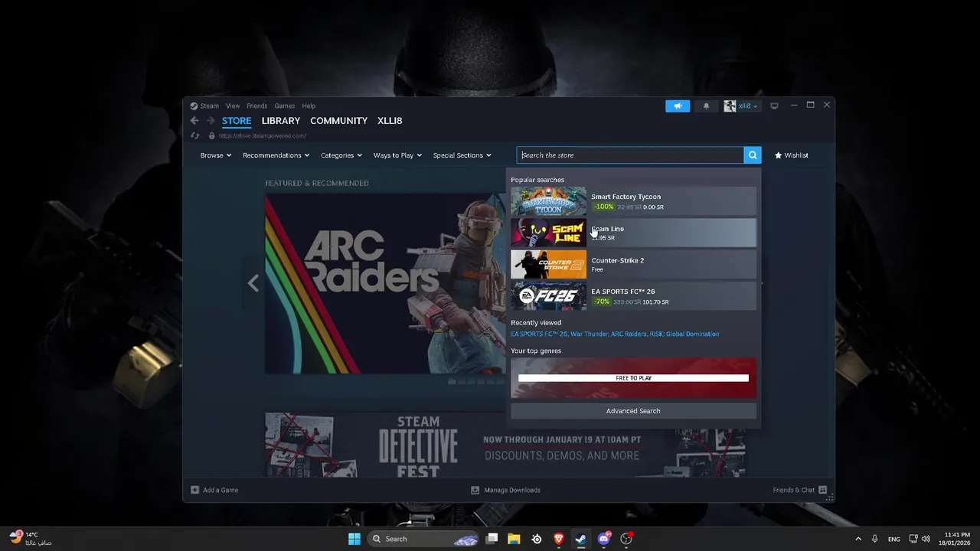Open the Help menu
980x551 pixels.
tap(309, 106)
